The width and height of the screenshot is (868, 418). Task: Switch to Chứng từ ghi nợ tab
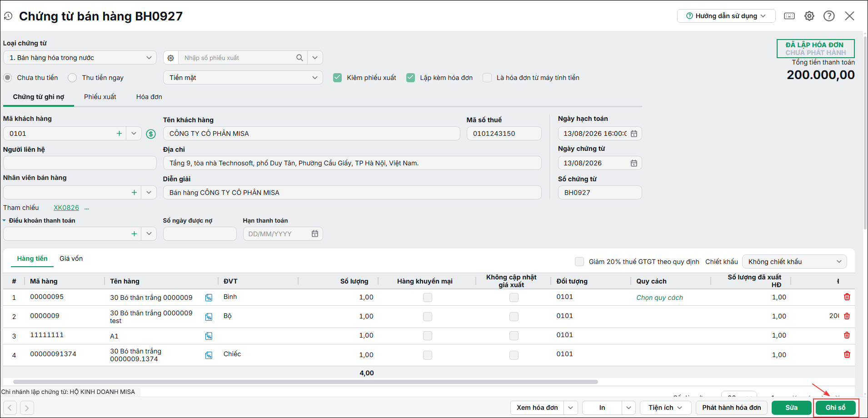coord(39,97)
